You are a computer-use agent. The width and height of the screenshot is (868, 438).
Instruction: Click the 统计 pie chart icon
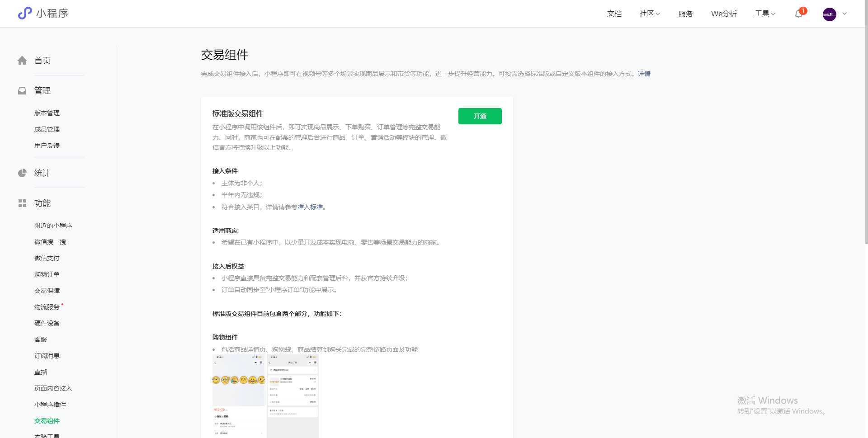pos(22,173)
